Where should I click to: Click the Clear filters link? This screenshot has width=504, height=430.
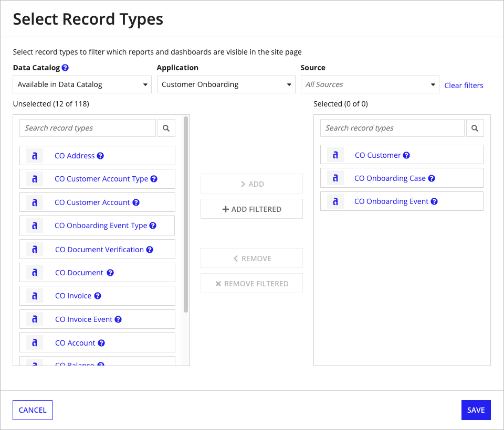pyautogui.click(x=464, y=85)
